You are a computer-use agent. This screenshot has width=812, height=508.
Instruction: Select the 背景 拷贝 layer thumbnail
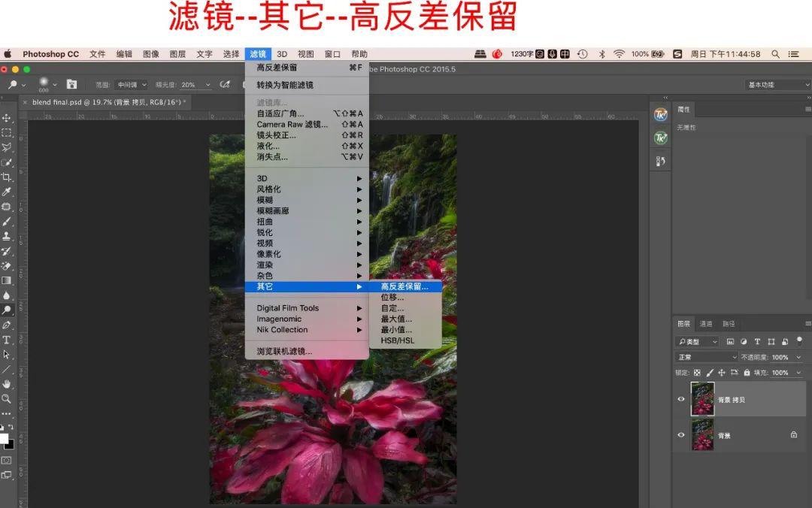click(702, 399)
